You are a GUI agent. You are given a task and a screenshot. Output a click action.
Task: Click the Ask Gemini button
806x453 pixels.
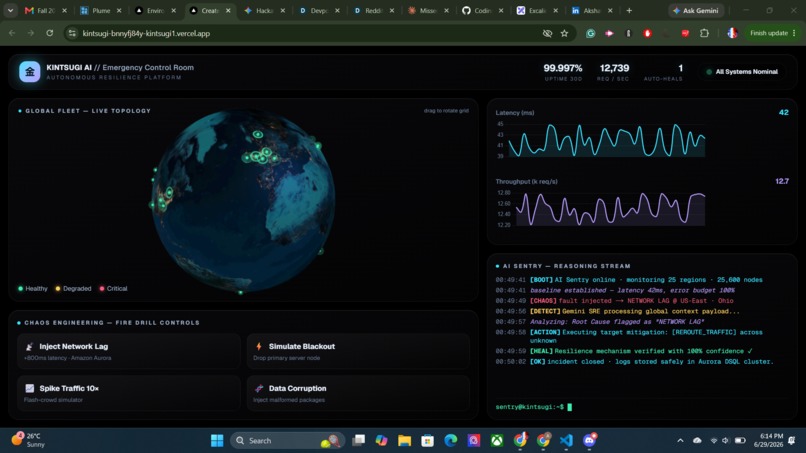[x=696, y=10]
